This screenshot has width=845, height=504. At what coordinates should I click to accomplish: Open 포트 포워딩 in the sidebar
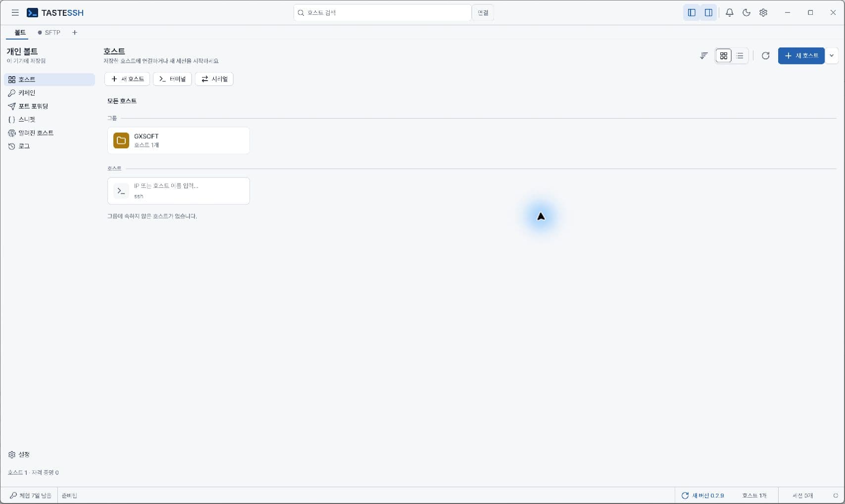(49, 106)
